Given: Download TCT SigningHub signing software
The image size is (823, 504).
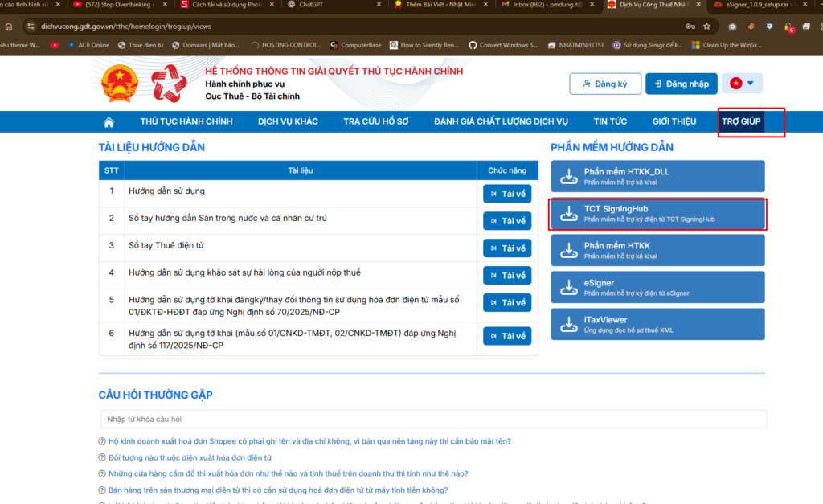Looking at the screenshot, I should [x=657, y=214].
